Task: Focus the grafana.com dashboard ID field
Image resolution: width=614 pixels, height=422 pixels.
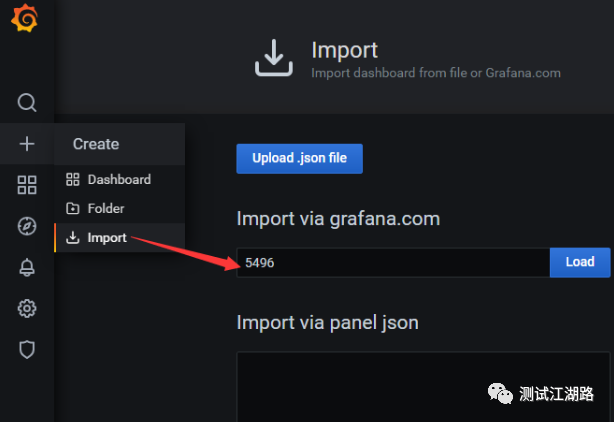Action: (x=393, y=262)
